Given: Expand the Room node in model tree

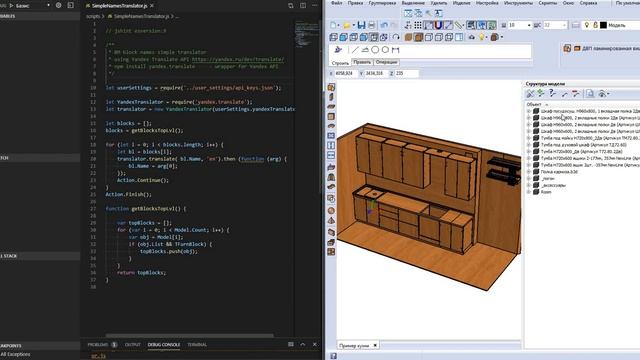Looking at the screenshot, I should [529, 192].
